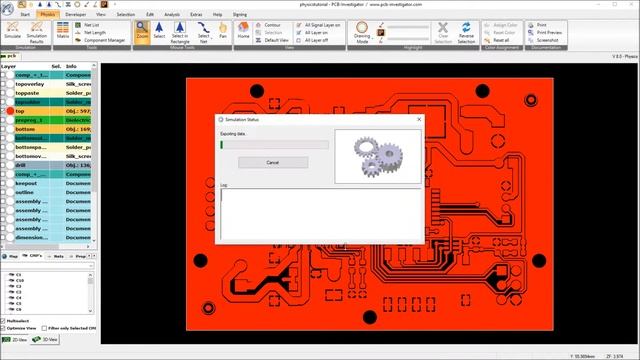Check All Signal Layer on

(x=318, y=25)
